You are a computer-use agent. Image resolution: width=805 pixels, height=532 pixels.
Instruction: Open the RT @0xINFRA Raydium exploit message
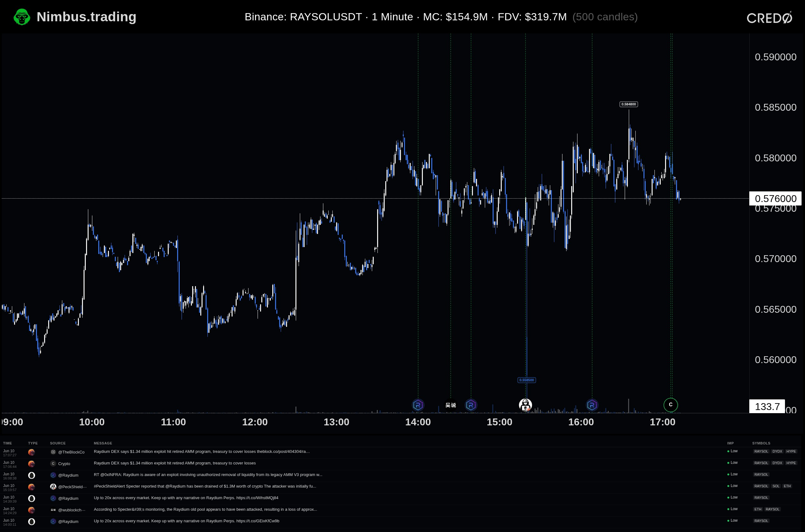(208, 475)
